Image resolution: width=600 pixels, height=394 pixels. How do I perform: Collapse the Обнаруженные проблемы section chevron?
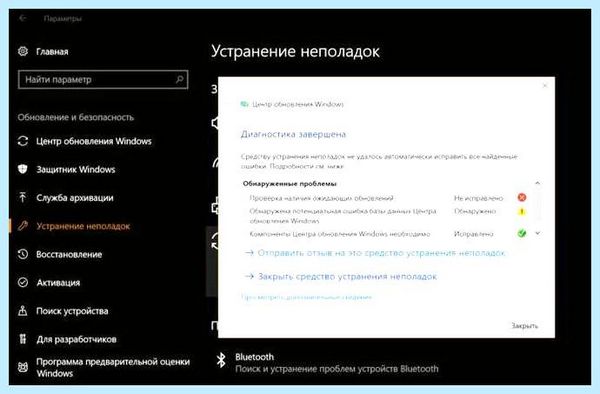coord(538,183)
